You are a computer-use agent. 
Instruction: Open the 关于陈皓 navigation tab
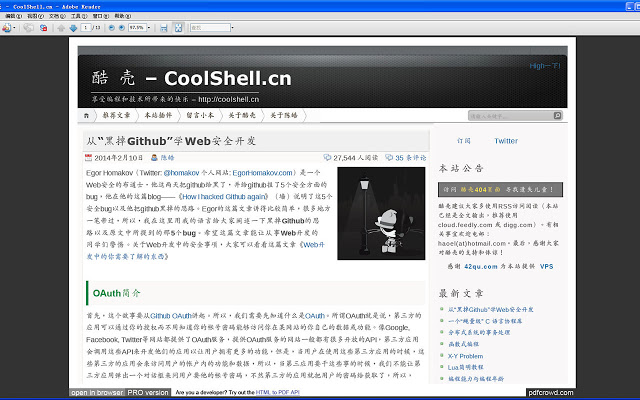[x=284, y=115]
